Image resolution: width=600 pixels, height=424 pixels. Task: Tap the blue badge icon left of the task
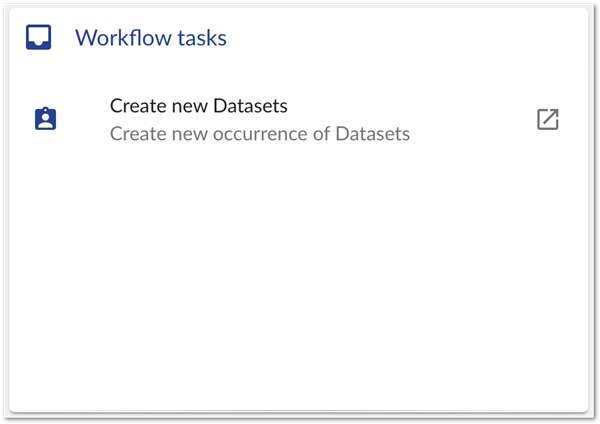click(x=45, y=119)
